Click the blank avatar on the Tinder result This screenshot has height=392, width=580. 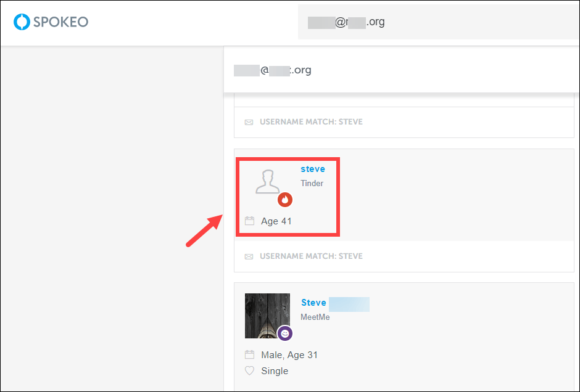268,182
